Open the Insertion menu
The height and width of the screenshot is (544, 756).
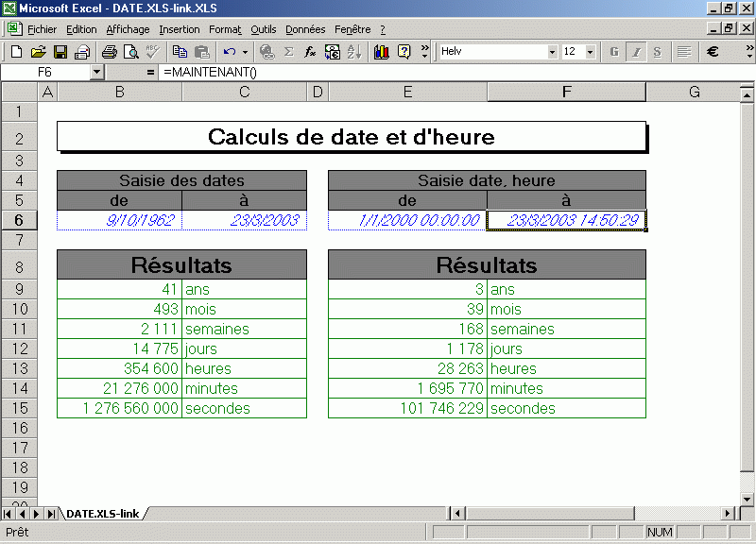[180, 29]
